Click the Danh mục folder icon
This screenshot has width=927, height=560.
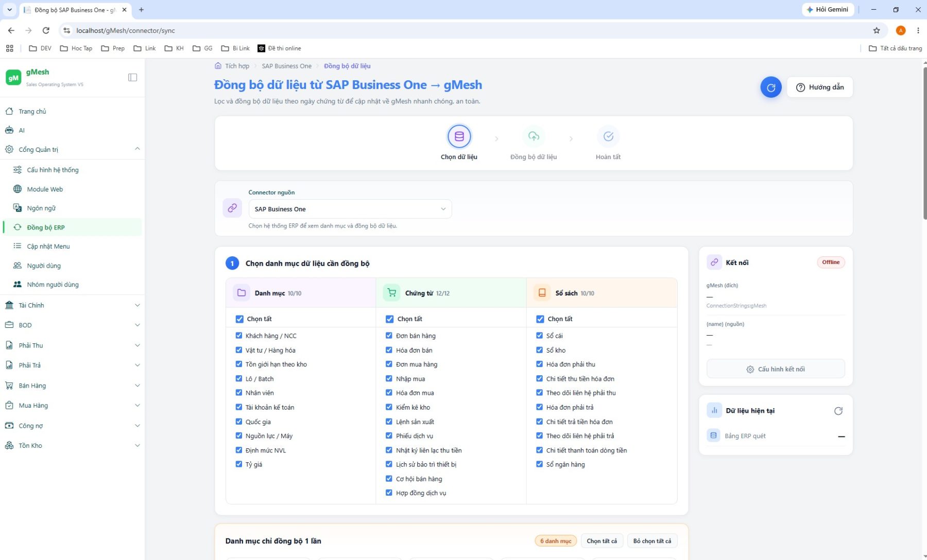[x=241, y=293]
